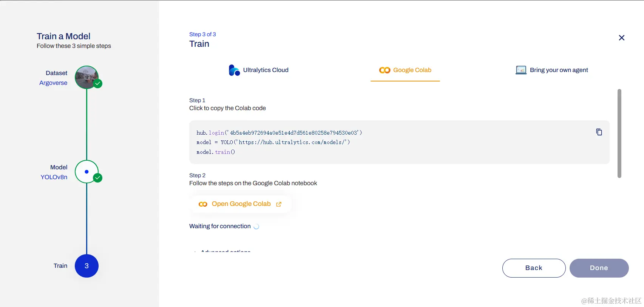Click 'Follow these 3 simple steps' text
This screenshot has width=644, height=307.
74,46
